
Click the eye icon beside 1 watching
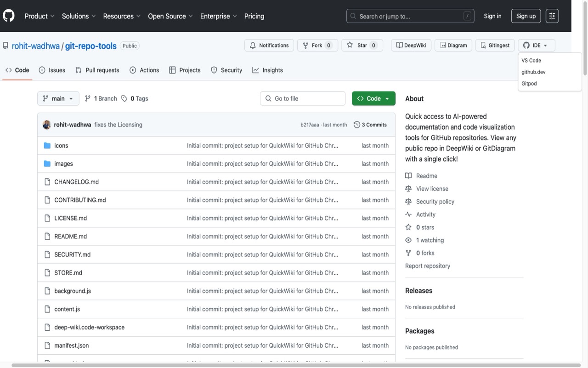408,240
